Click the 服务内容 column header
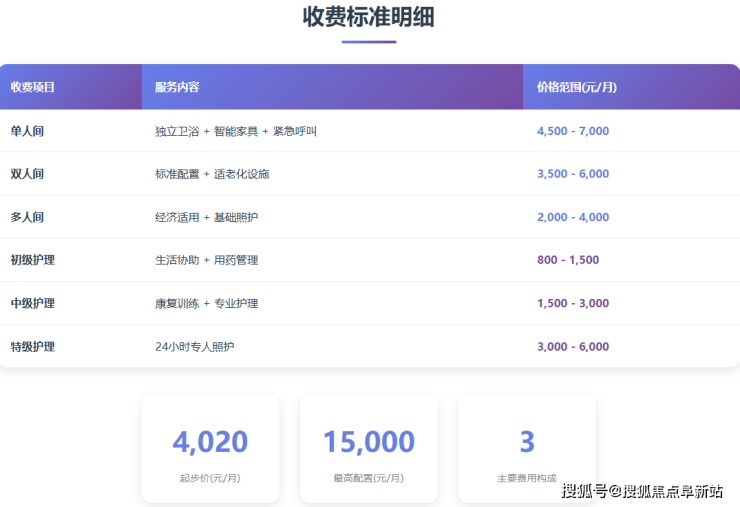This screenshot has height=507, width=740. click(177, 87)
